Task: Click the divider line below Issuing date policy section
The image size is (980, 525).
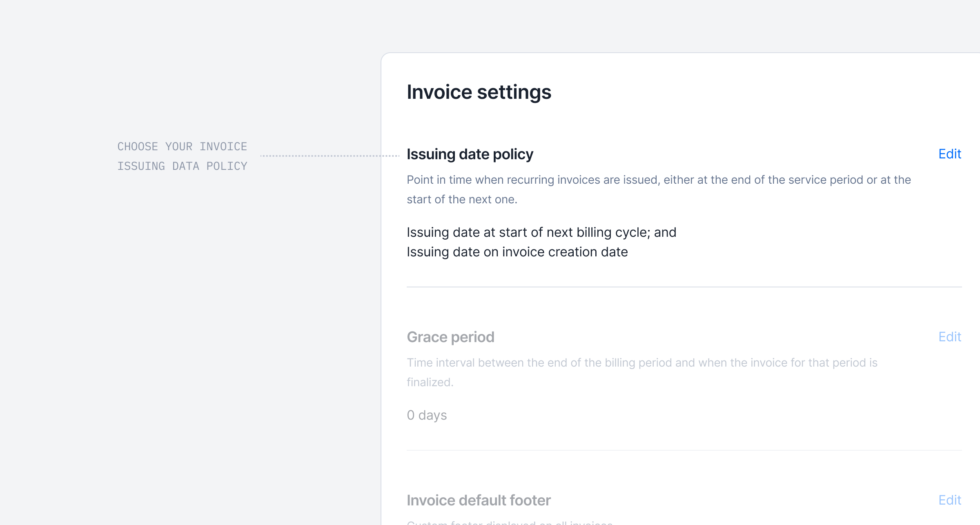Action: point(684,287)
